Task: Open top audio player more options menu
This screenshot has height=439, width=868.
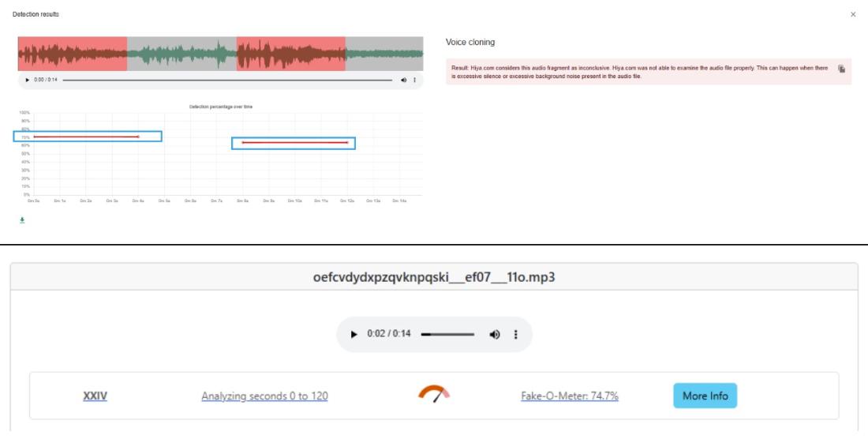Action: 415,80
